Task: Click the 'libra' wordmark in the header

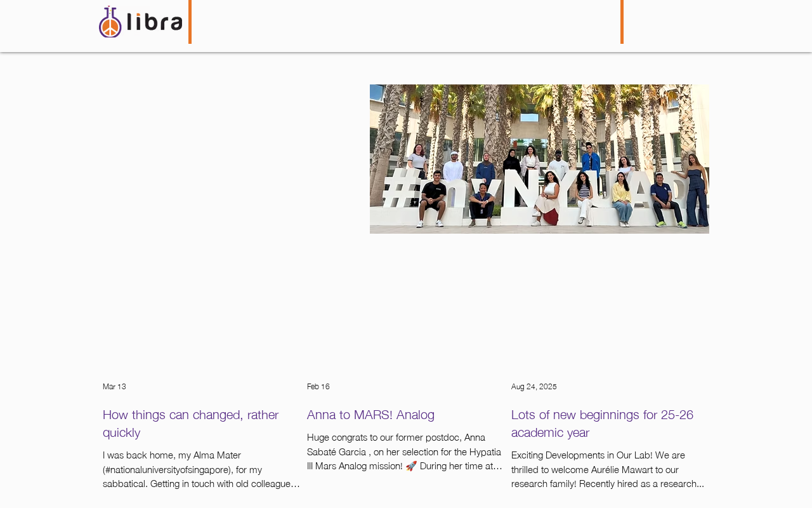Action: coord(154,22)
